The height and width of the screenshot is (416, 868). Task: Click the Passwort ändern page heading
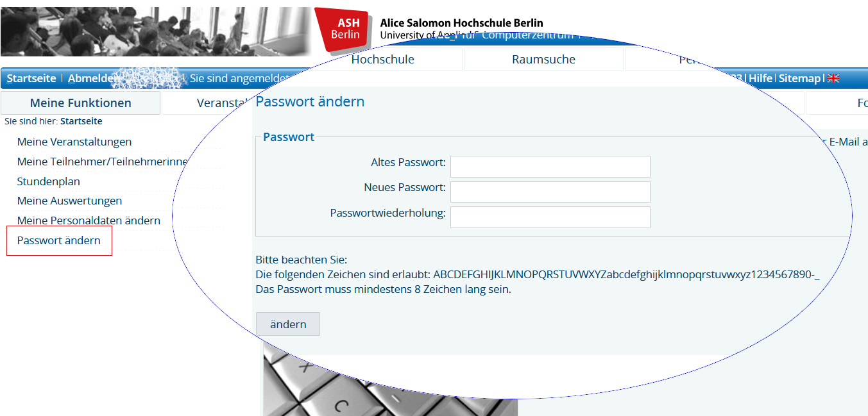pyautogui.click(x=310, y=101)
